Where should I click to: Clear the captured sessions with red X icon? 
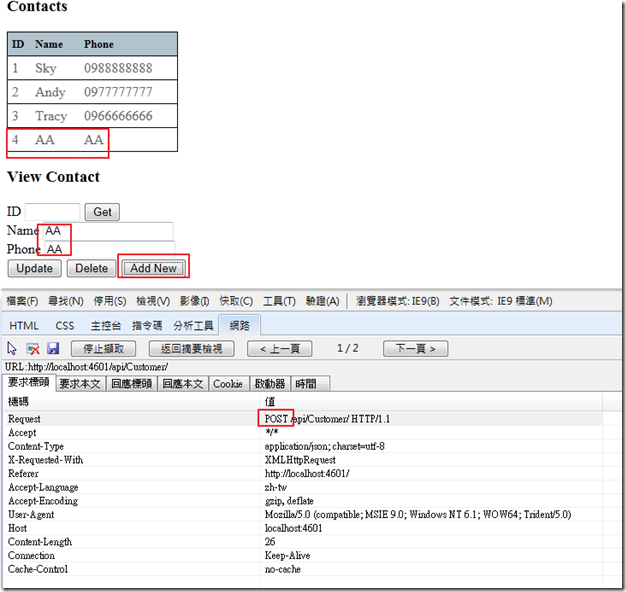(x=33, y=349)
